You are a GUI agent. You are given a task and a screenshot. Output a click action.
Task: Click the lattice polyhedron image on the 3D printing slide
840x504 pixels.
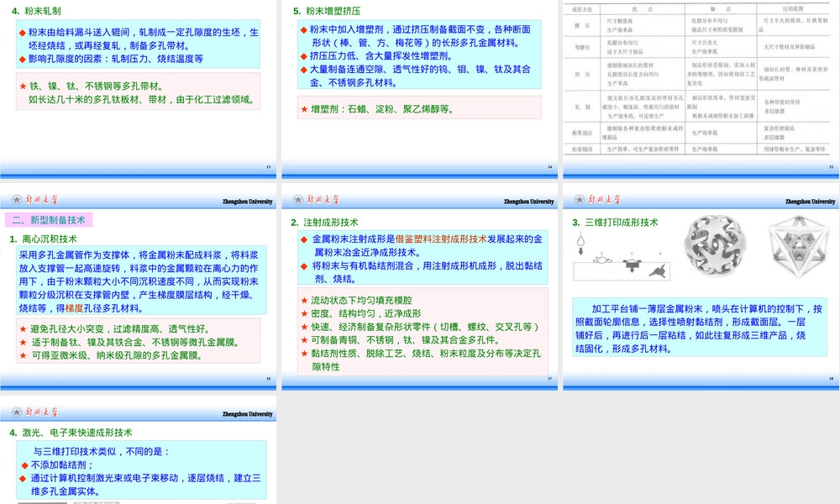tap(798, 245)
